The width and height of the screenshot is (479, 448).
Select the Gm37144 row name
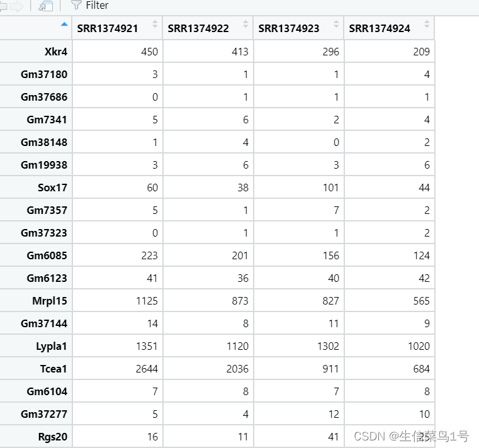(36, 323)
